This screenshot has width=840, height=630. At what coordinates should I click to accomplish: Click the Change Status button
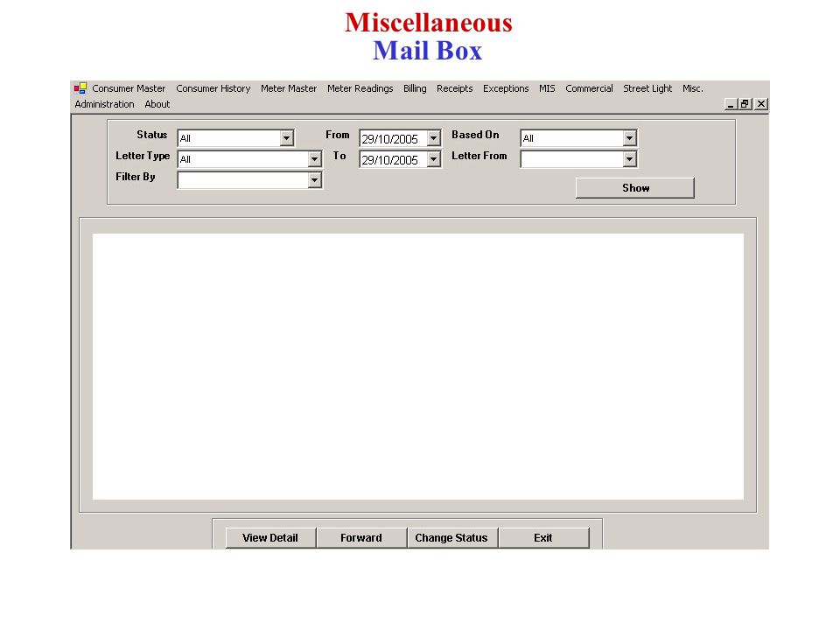(452, 538)
